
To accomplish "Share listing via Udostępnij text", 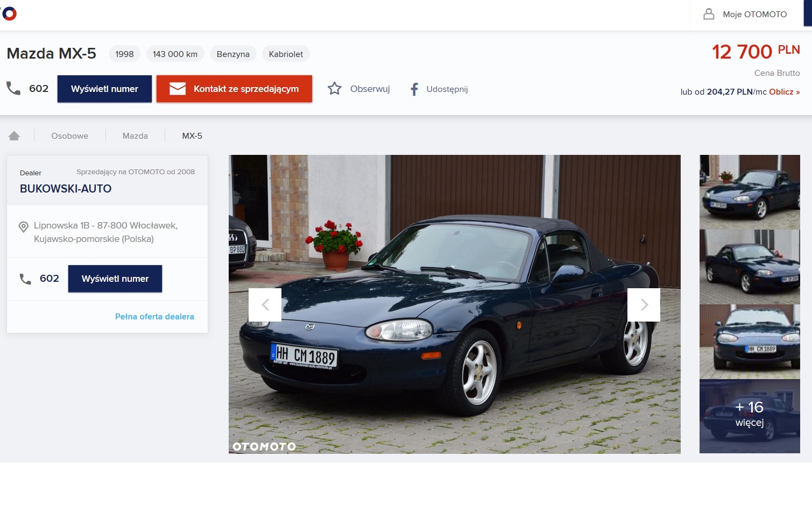I will click(447, 89).
